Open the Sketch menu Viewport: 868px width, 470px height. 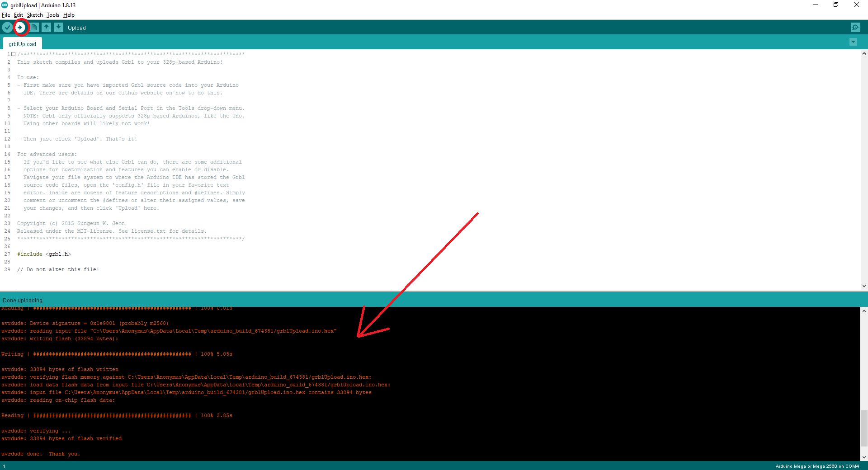35,15
